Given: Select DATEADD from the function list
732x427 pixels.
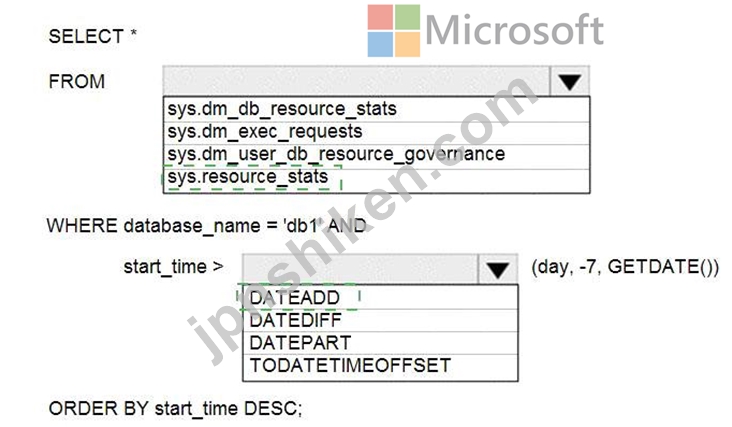Looking at the screenshot, I should tap(380, 298).
